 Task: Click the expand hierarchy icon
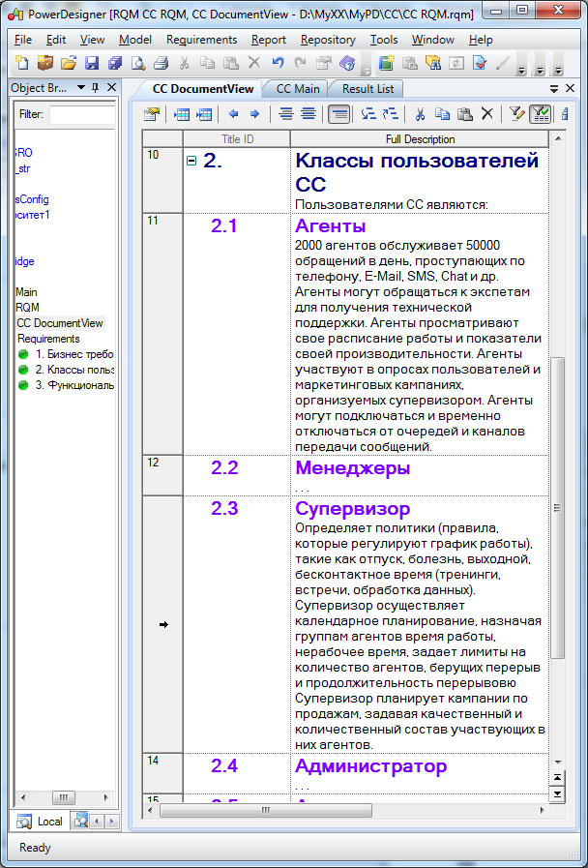368,114
